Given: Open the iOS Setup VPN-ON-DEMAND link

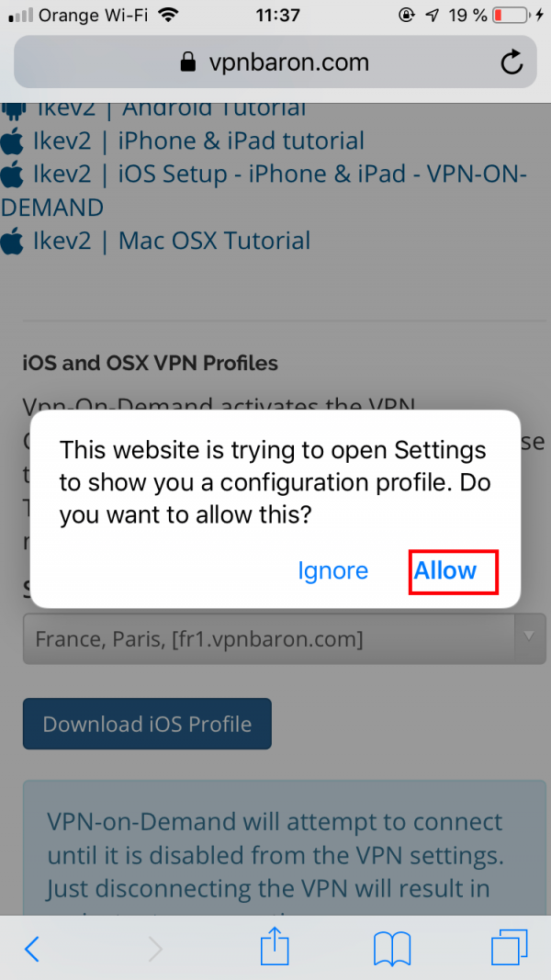Looking at the screenshot, I should (264, 190).
